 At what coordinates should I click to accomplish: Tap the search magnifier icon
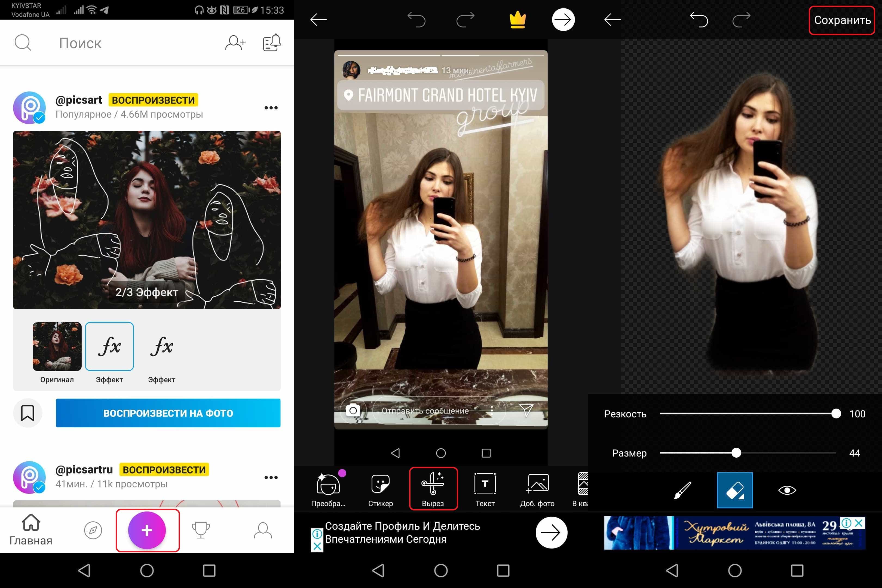pyautogui.click(x=23, y=43)
